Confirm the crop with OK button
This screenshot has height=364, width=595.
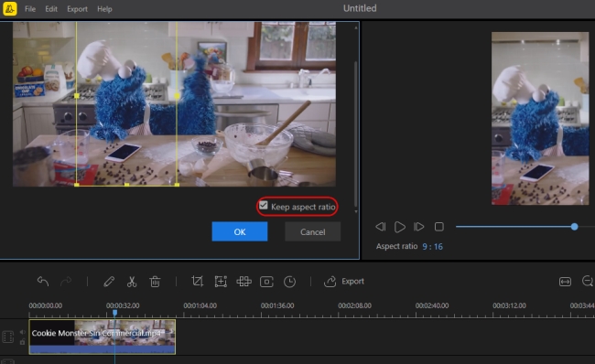pos(240,231)
